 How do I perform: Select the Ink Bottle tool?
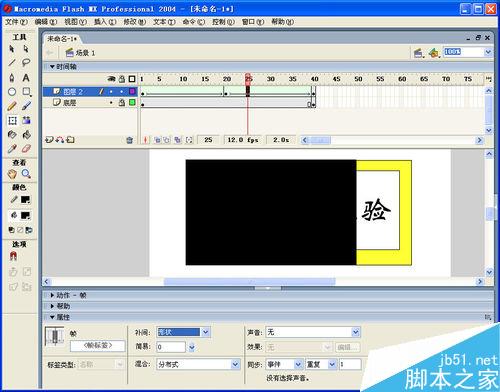coord(12,135)
